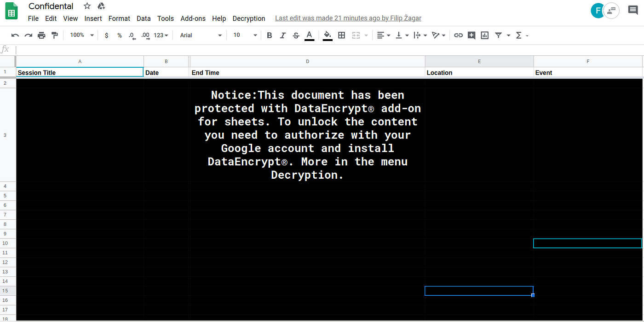Select the Event header cell

(x=588, y=72)
